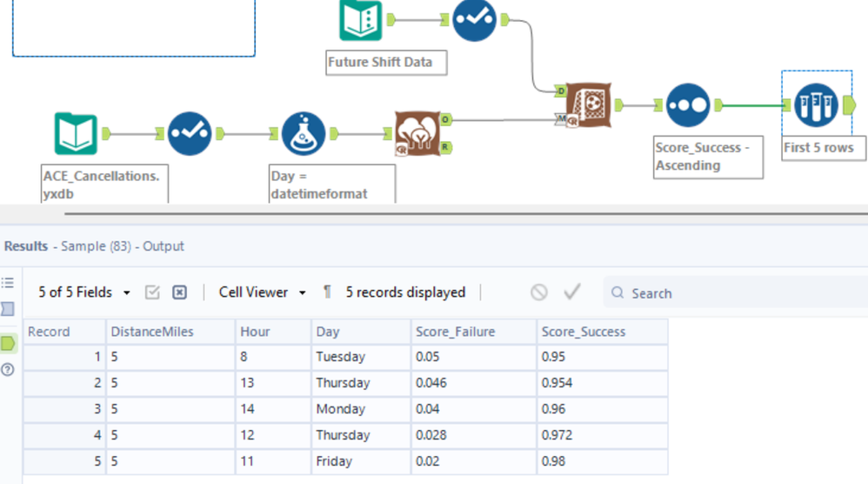Image resolution: width=868 pixels, height=484 pixels.
Task: Click the Select tool after Future Shift Data
Action: pos(474,19)
